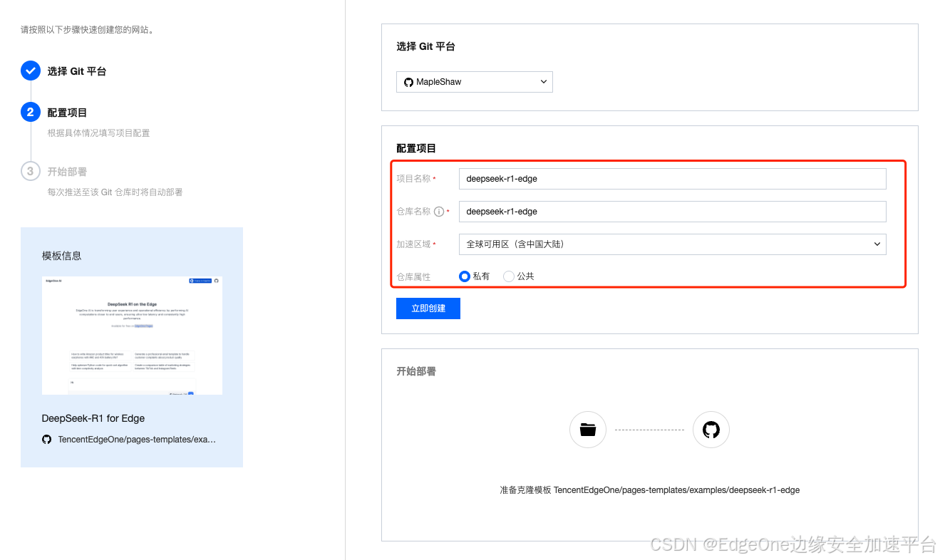940x560 pixels.
Task: Click the GitHub icon beside TencentEdgeOne template path
Action: [46, 440]
